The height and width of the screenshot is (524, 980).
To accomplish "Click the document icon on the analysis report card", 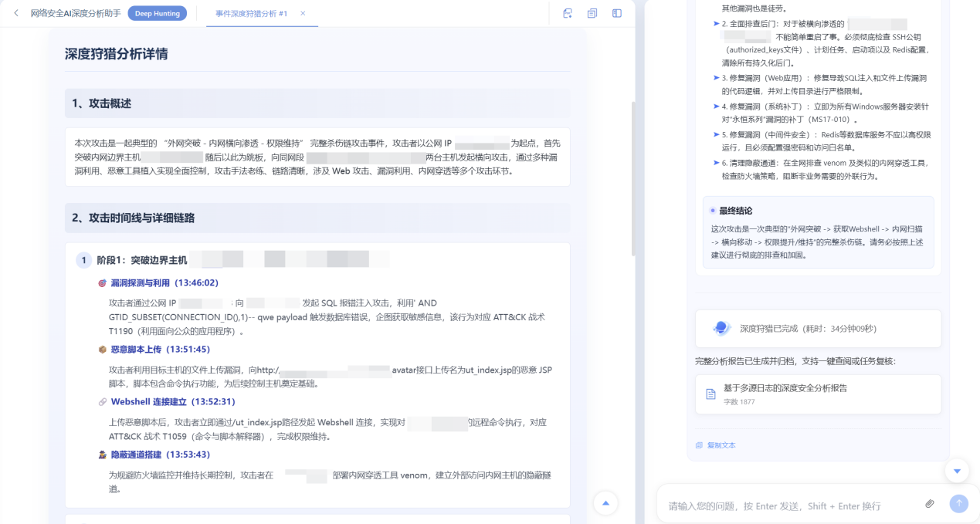I will coord(710,393).
